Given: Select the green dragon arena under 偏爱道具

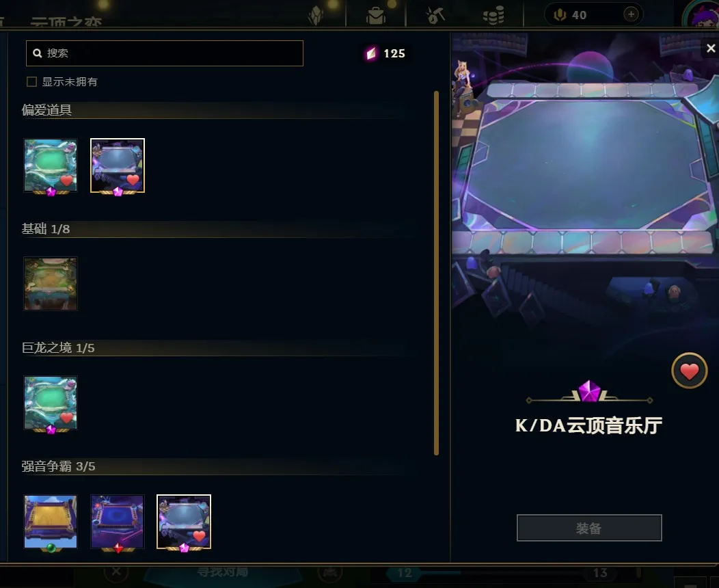Looking at the screenshot, I should [51, 166].
